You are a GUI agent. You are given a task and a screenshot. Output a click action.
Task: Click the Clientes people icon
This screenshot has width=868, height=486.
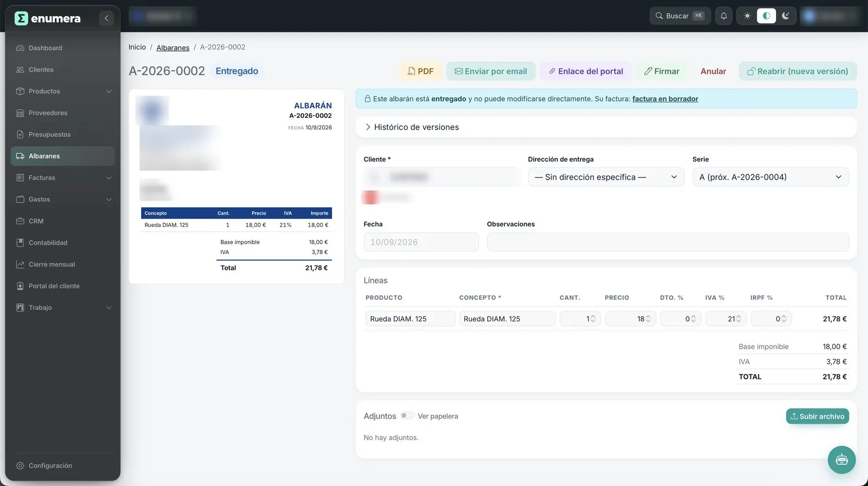(x=20, y=70)
